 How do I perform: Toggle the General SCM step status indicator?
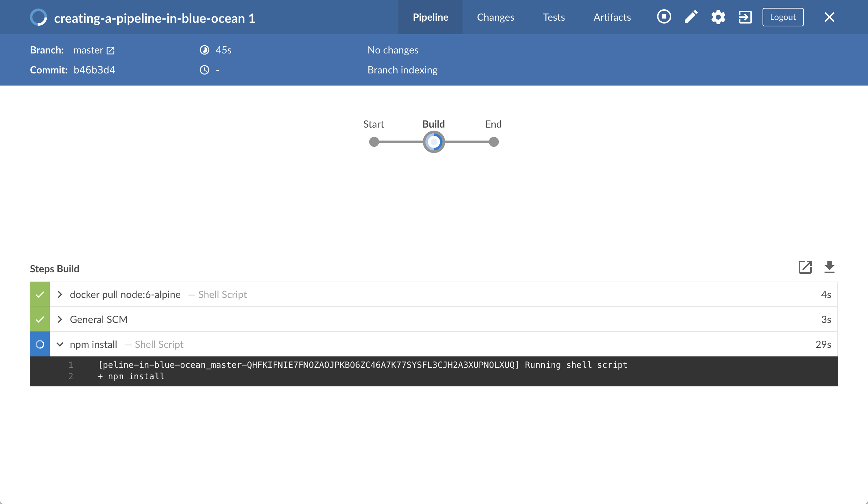click(x=40, y=319)
